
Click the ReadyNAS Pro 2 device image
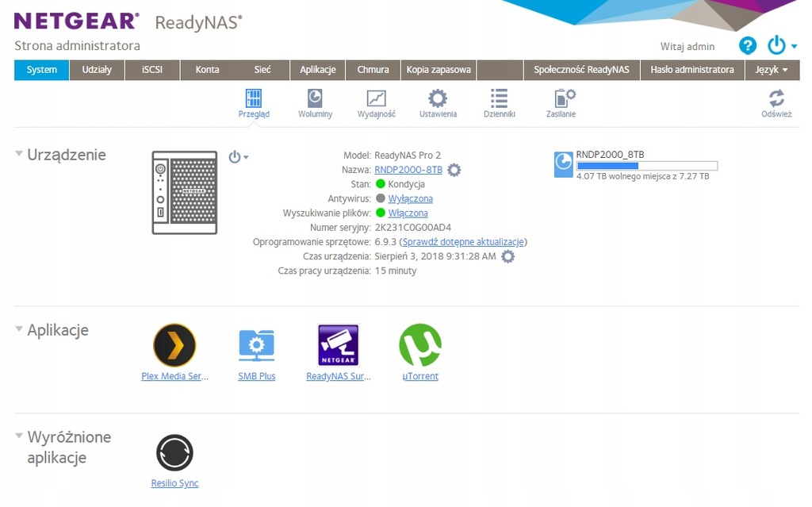pyautogui.click(x=184, y=193)
